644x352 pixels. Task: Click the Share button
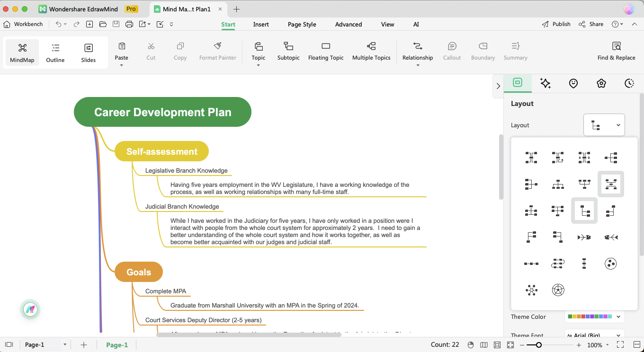pos(591,24)
